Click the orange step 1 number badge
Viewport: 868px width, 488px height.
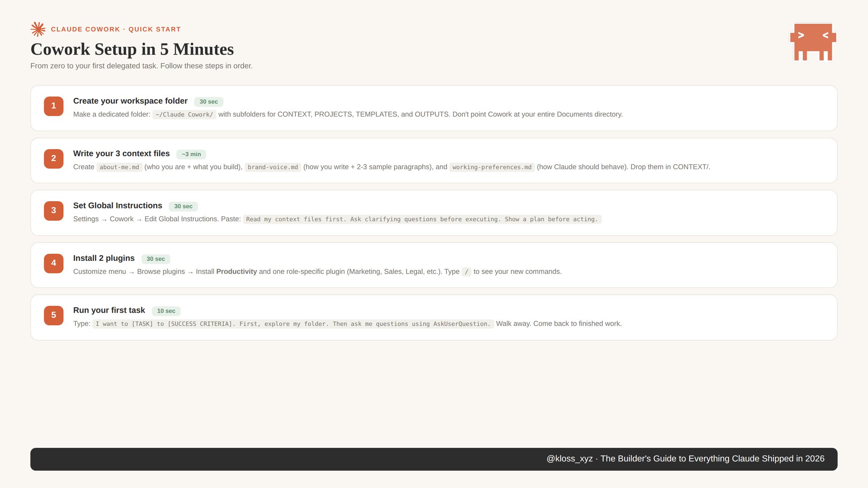[x=54, y=106]
